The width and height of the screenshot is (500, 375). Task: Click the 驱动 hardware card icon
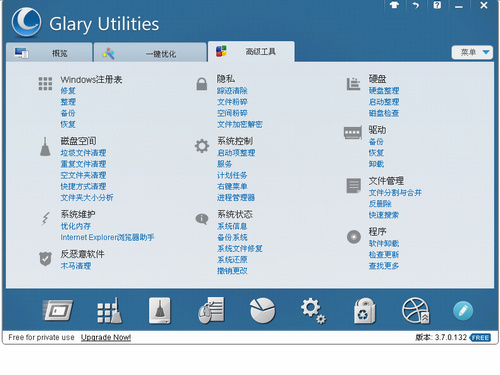point(353,133)
